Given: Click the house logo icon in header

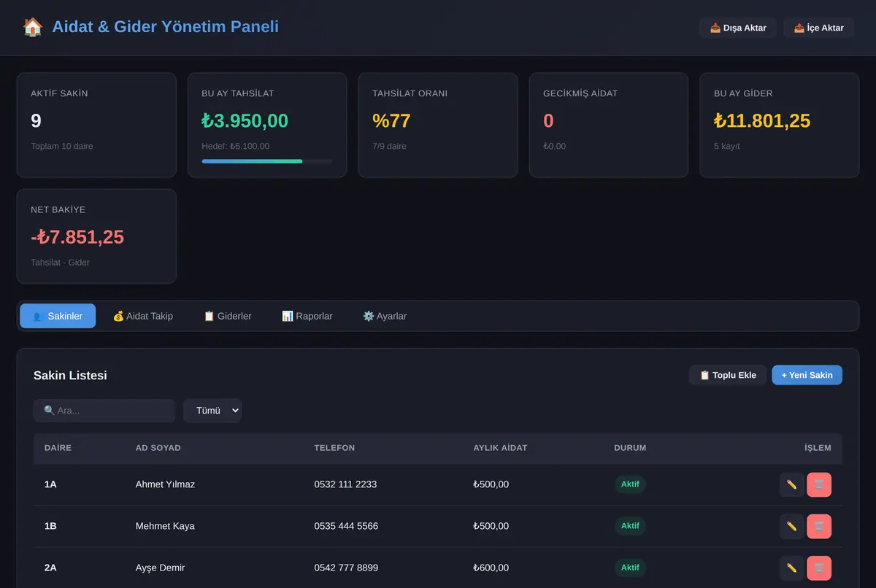Looking at the screenshot, I should pos(33,27).
